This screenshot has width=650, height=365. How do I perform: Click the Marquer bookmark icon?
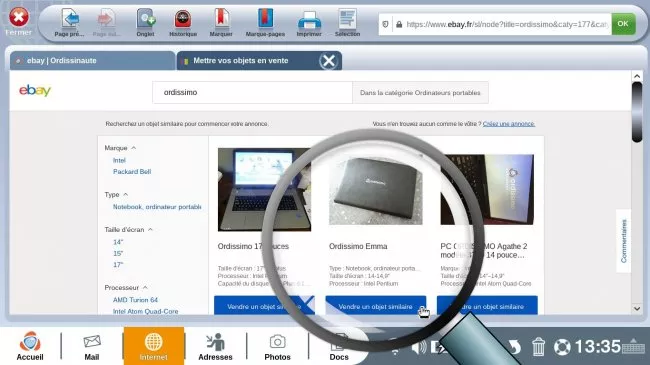[221, 19]
